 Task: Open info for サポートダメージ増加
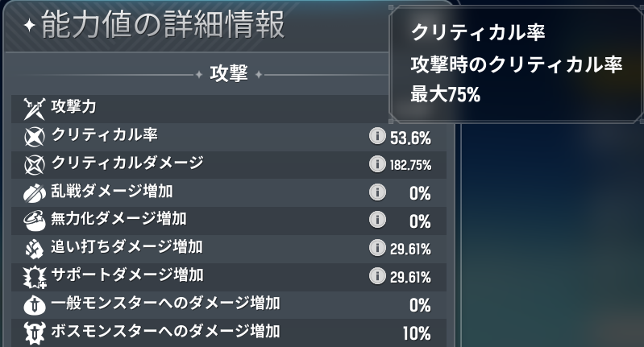376,276
